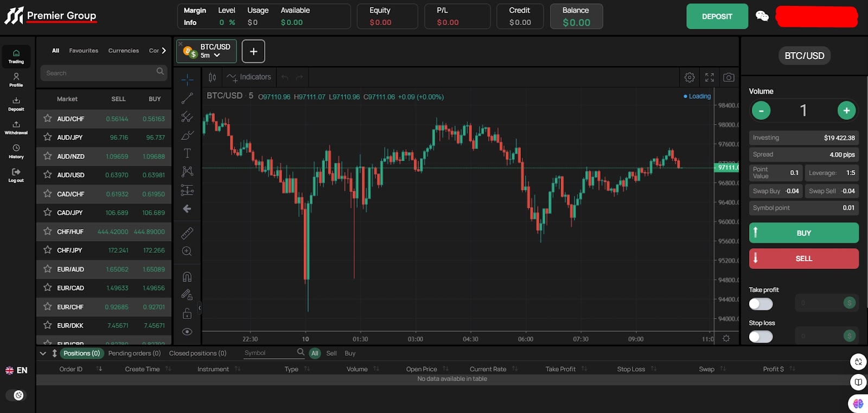This screenshot has height=413, width=868.
Task: Open Withdrawal in the sidebar
Action: (16, 128)
